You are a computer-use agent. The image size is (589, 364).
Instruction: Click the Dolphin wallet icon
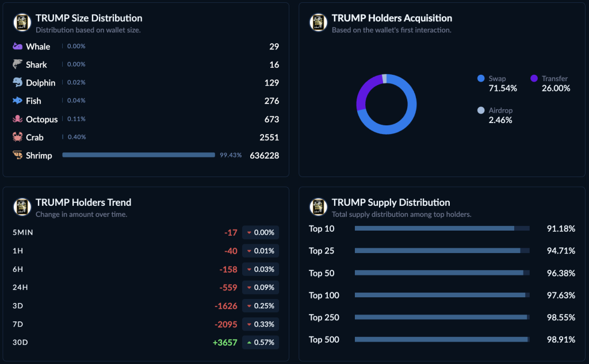point(17,82)
